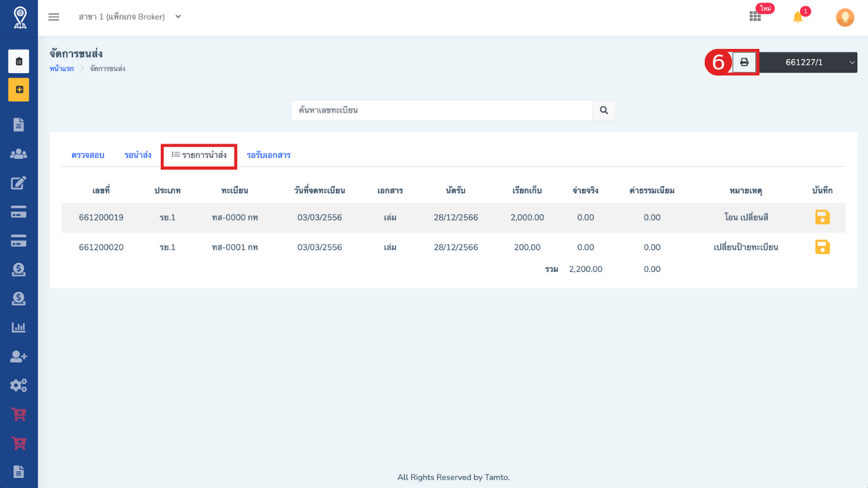Click the printer icon button
868x488 pixels.
(x=744, y=62)
